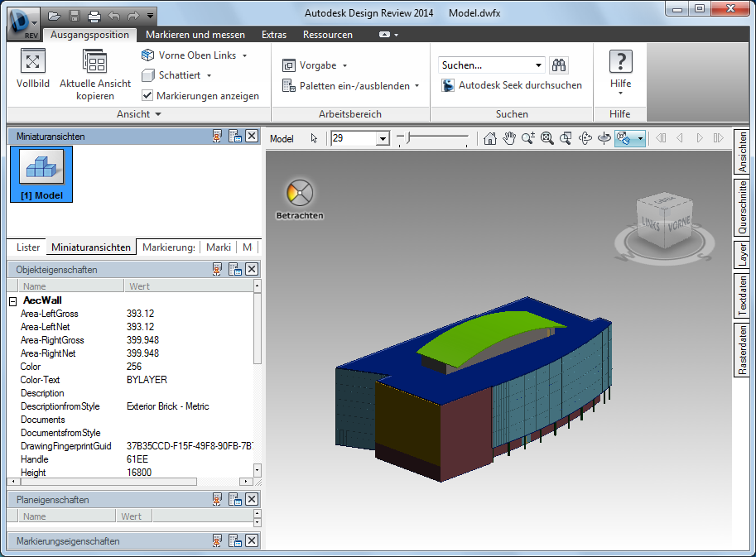
Task: Click the Wert column header in Objekteigenschaften
Action: 189,286
